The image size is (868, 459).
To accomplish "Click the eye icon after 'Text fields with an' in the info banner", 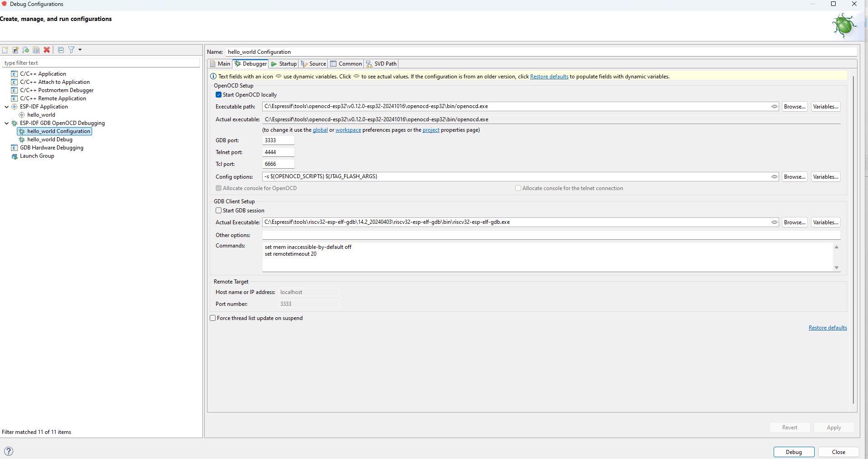I will (x=279, y=76).
